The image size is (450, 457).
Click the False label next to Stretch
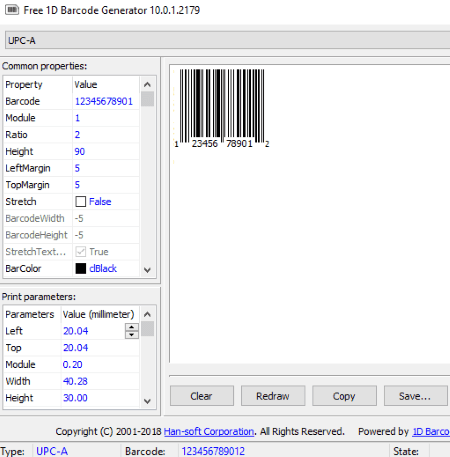(x=100, y=202)
